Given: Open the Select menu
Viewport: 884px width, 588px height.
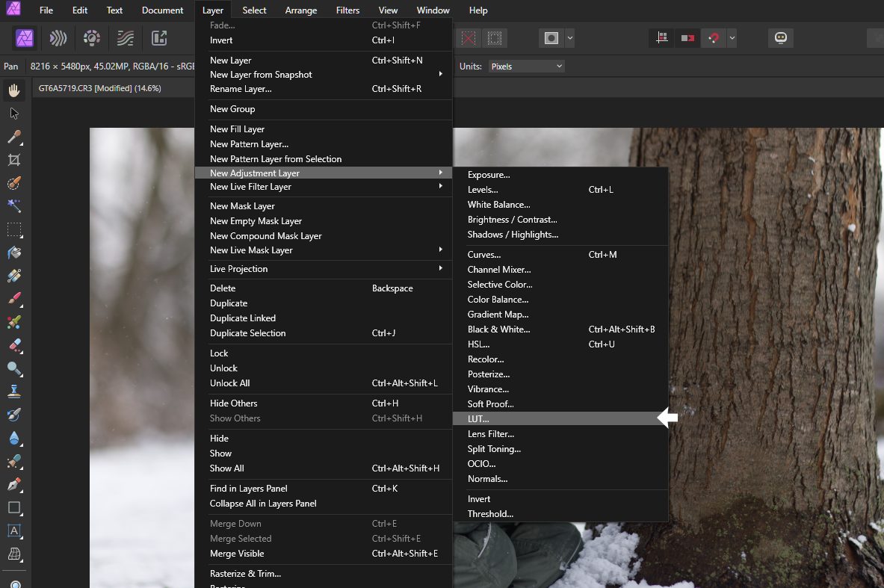Looking at the screenshot, I should [x=254, y=10].
